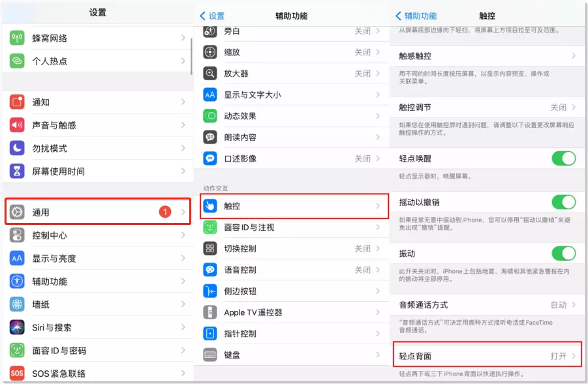Tap the Siri与搜索 icon

point(17,327)
